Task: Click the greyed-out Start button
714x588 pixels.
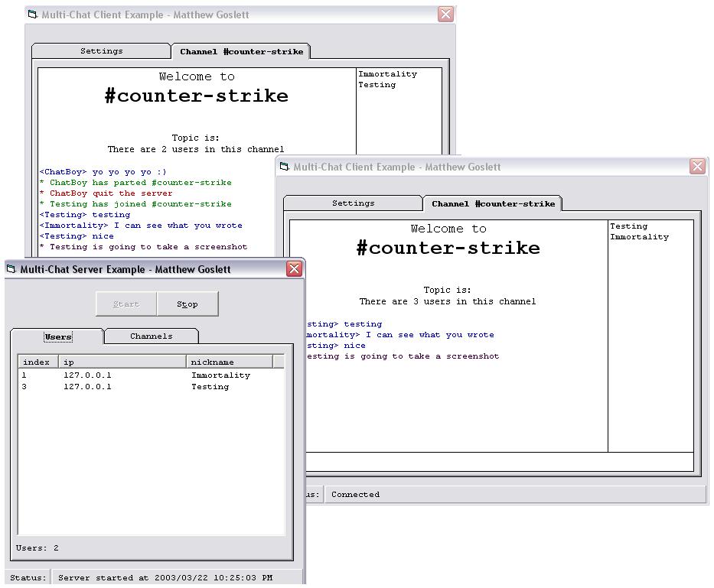Action: (126, 304)
